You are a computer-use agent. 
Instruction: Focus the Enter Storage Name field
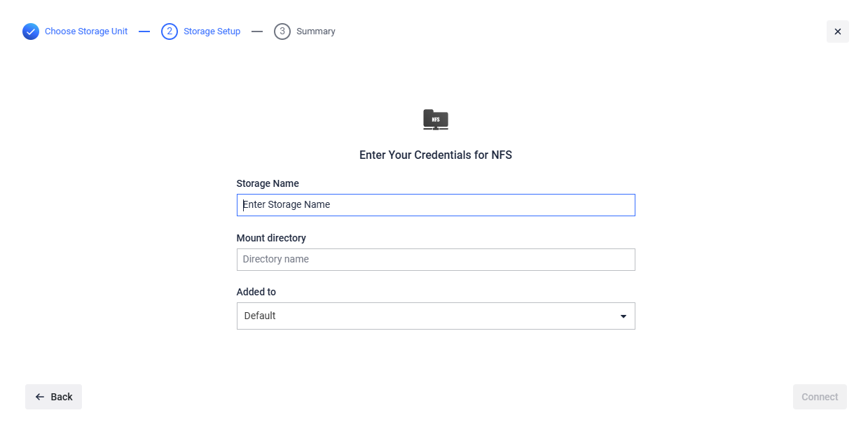point(435,205)
